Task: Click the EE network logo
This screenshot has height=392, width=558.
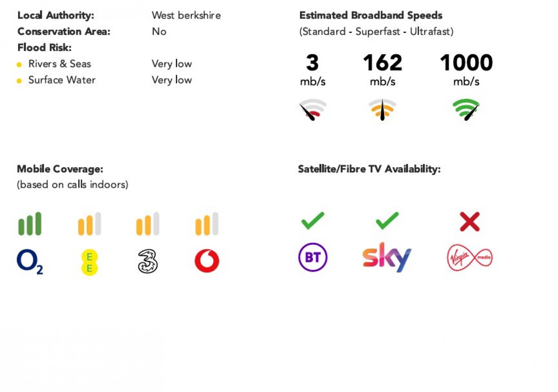Action: [89, 262]
